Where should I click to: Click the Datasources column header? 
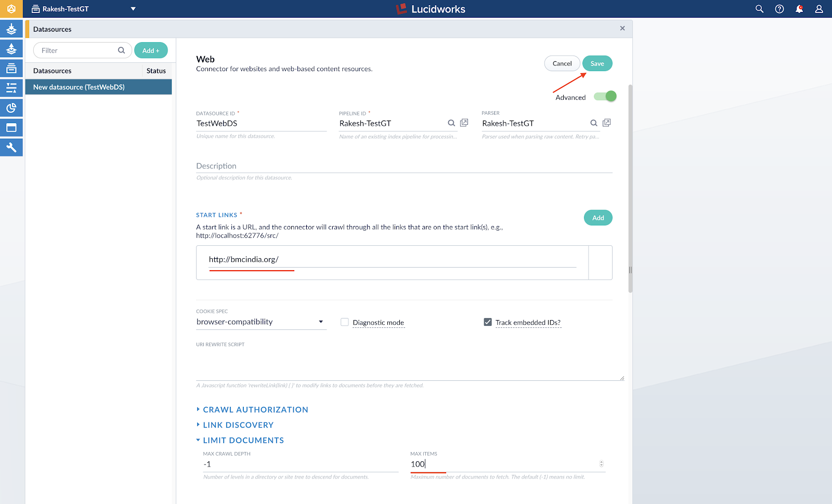coord(53,71)
